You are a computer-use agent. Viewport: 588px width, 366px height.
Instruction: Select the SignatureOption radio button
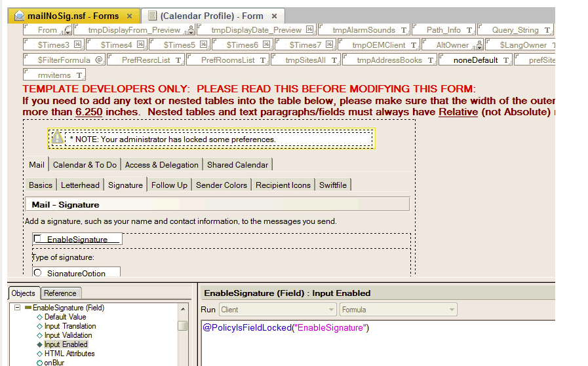37,273
